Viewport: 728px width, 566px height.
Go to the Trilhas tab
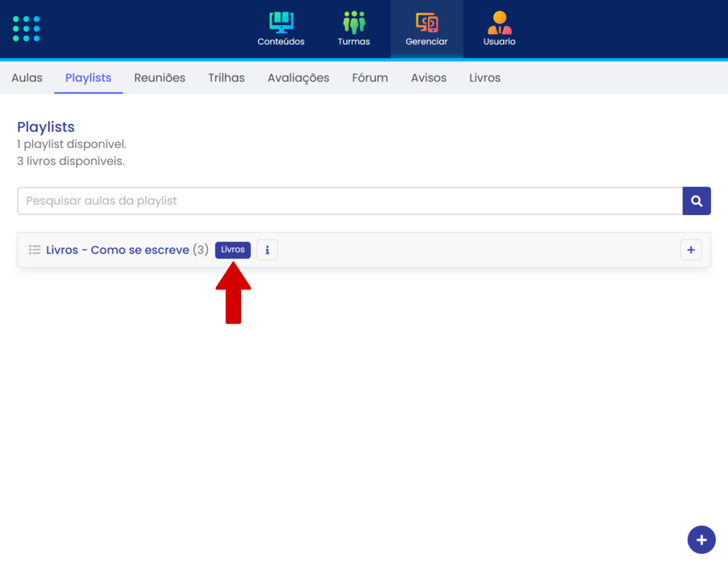(x=226, y=78)
